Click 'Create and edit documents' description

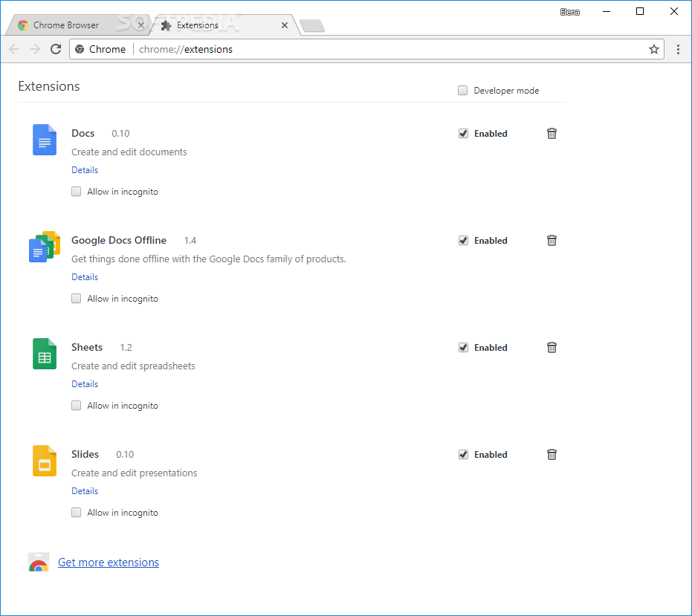tap(129, 152)
